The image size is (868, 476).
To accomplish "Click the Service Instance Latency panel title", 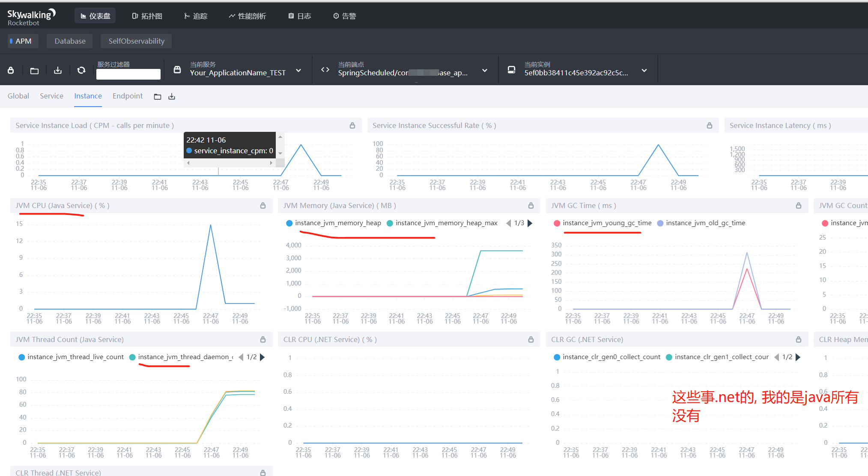I will click(780, 125).
